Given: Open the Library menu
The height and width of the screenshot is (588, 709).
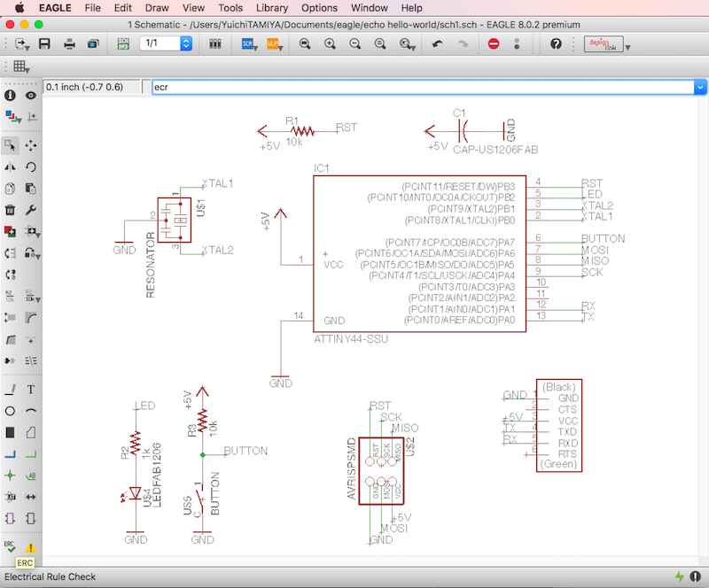Looking at the screenshot, I should tap(272, 8).
